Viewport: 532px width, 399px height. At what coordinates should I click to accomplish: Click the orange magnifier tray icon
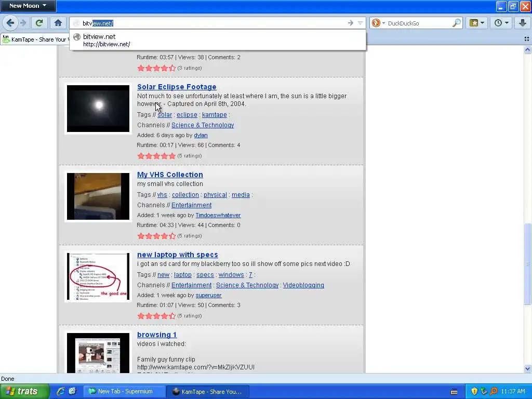coord(494,391)
